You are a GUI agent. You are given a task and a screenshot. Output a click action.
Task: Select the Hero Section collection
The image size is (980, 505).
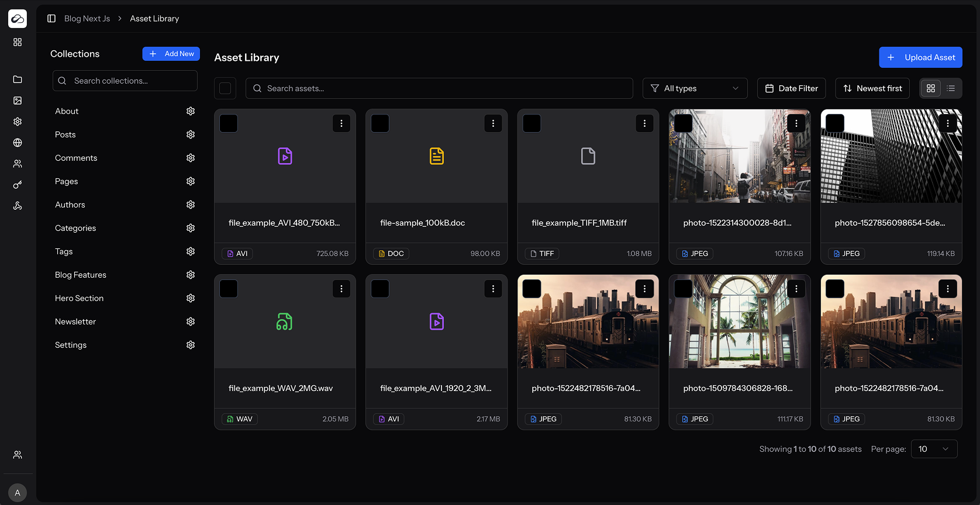pyautogui.click(x=79, y=298)
